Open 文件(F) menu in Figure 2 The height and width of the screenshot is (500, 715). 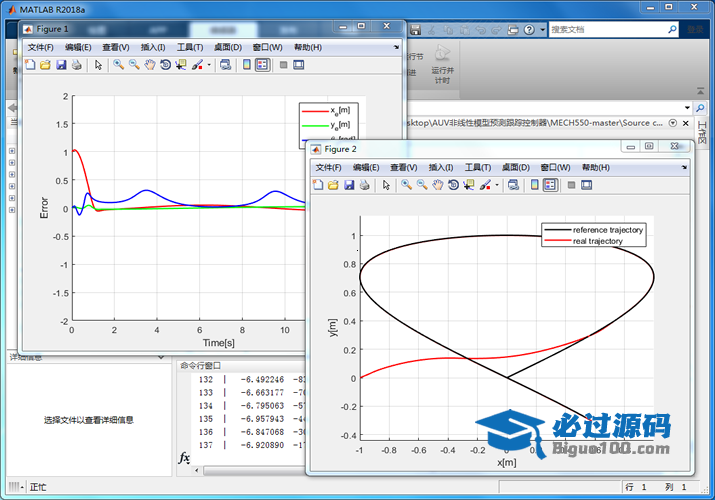(x=329, y=168)
